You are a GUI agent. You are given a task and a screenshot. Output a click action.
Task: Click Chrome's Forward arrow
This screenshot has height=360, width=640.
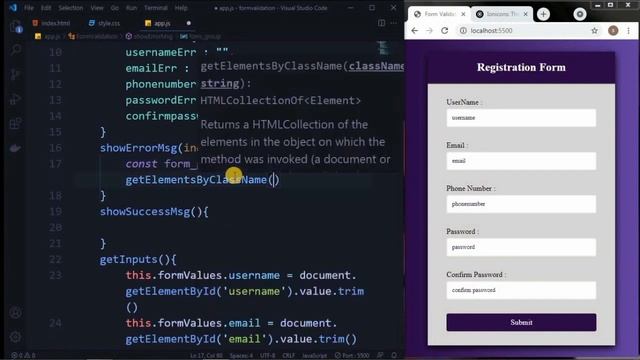coord(429,31)
